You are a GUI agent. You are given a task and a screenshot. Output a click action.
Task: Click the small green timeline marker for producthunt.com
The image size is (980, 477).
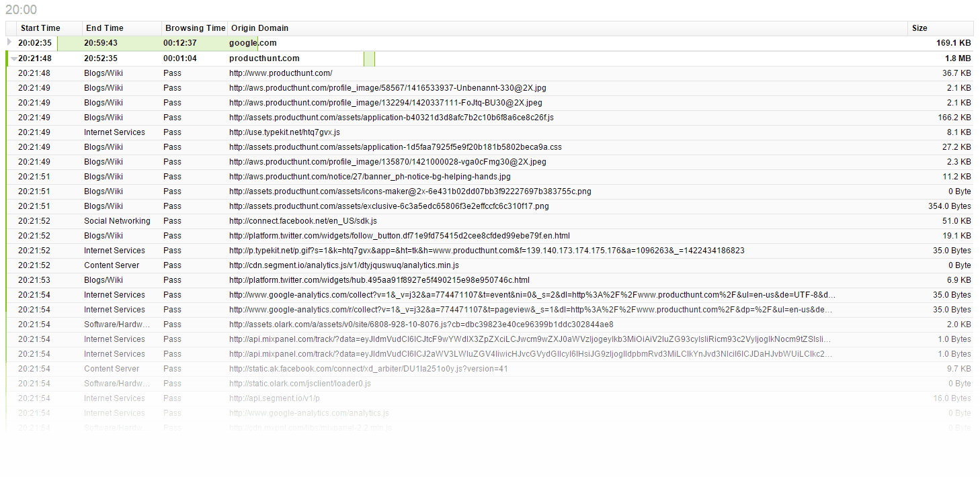(369, 58)
